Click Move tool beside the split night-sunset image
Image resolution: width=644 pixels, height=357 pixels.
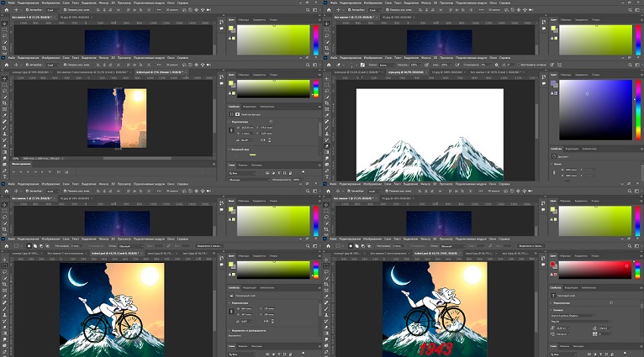(4, 78)
